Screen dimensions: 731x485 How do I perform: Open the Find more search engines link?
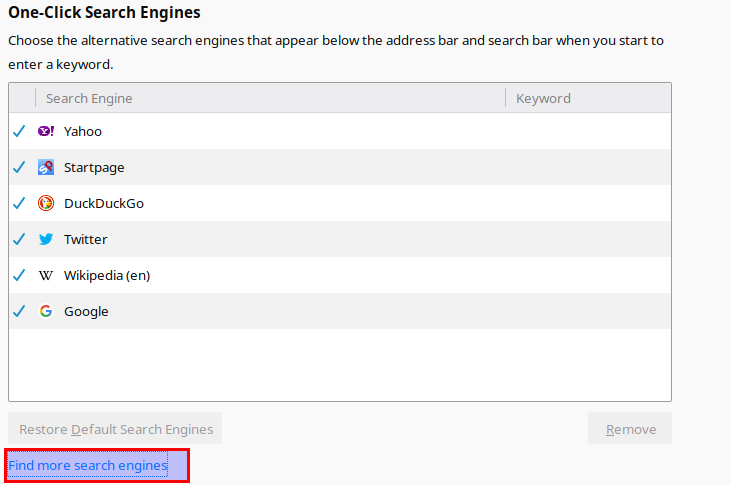(88, 465)
